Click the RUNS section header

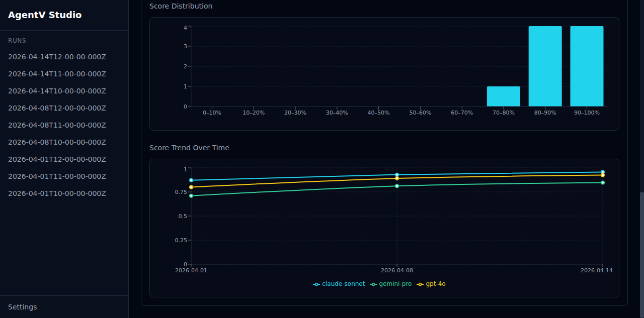[x=17, y=40]
